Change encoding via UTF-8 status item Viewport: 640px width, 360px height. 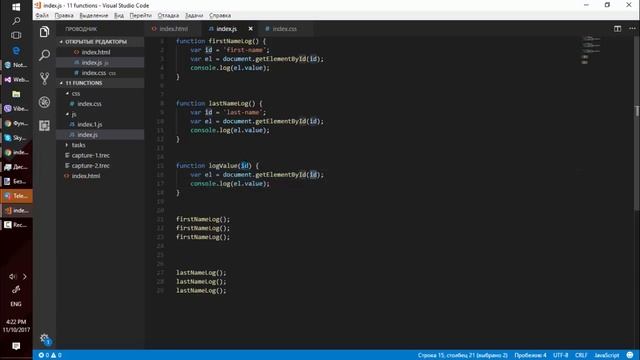(560, 355)
